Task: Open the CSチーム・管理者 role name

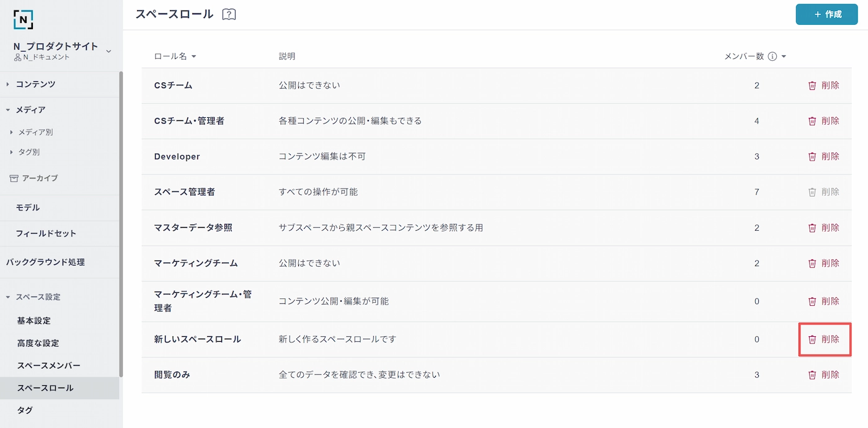Action: click(x=189, y=121)
